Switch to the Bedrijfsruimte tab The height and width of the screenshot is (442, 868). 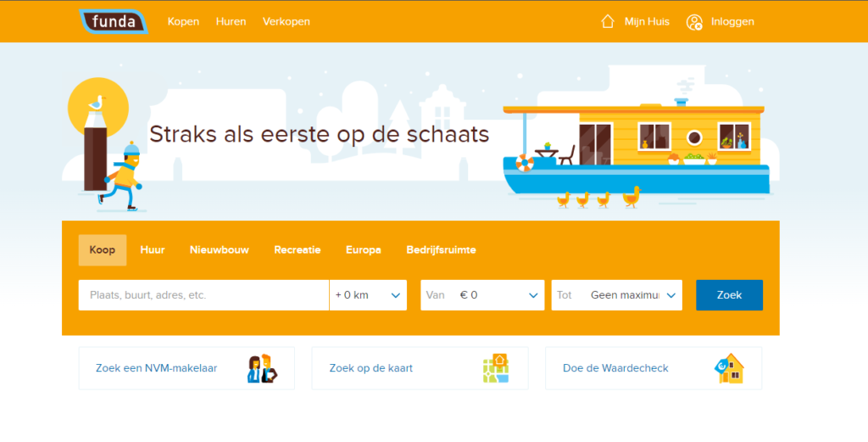(x=441, y=249)
